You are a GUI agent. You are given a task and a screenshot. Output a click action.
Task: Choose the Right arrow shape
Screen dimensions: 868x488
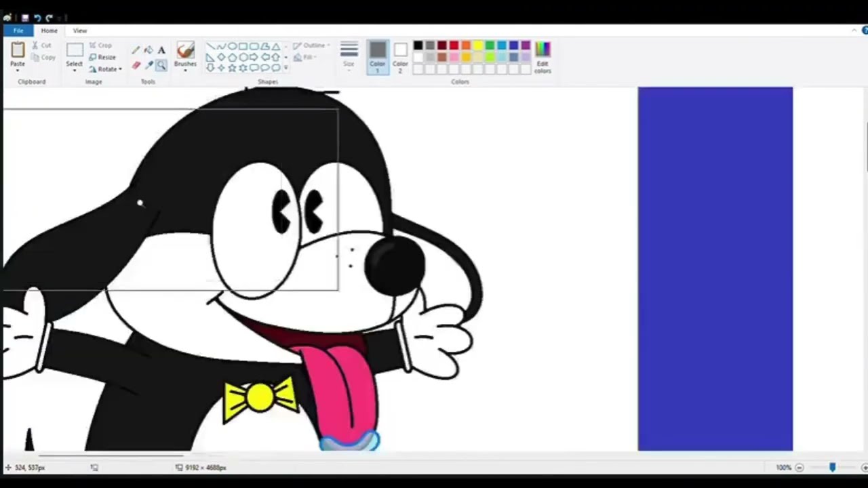tap(254, 57)
